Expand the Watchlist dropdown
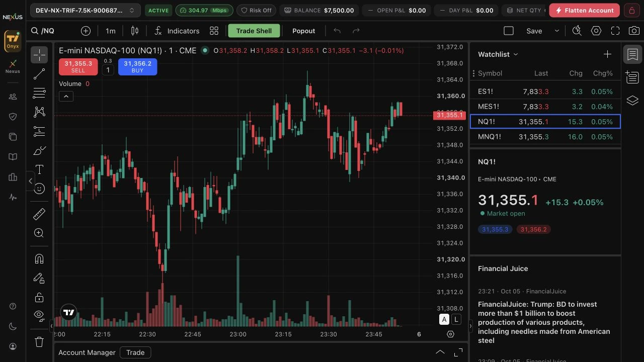The width and height of the screenshot is (644, 362). (498, 54)
